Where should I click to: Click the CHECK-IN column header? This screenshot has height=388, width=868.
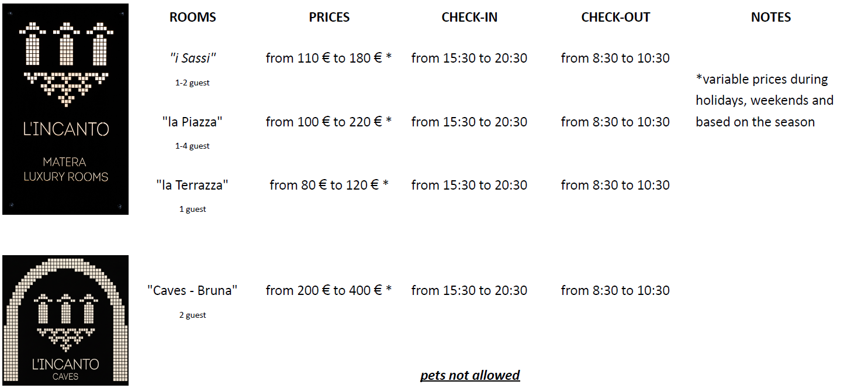tap(469, 18)
